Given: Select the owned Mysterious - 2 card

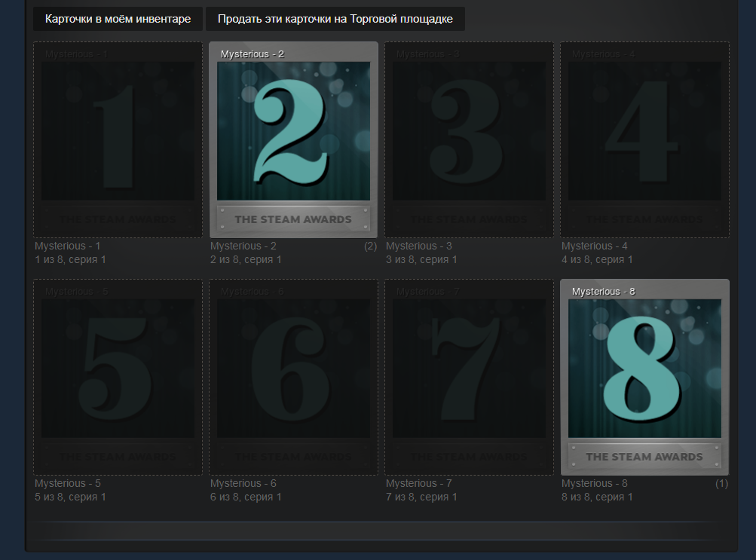Looking at the screenshot, I should tap(294, 139).
